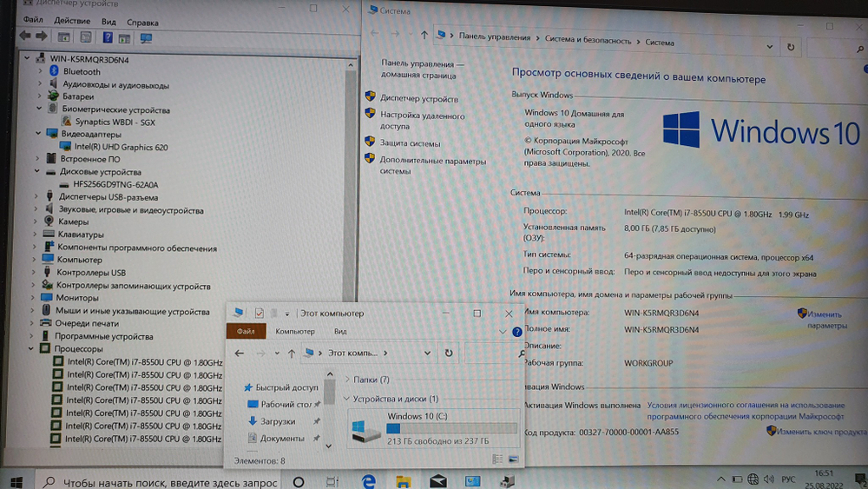Open the Справка menu in Device Manager
This screenshot has width=868, height=489.
coord(142,23)
